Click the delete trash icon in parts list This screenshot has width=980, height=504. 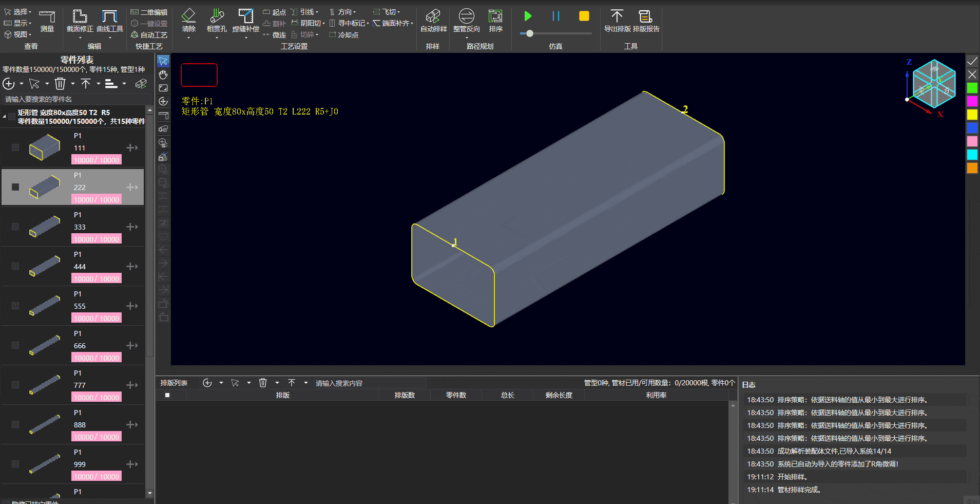pyautogui.click(x=60, y=84)
